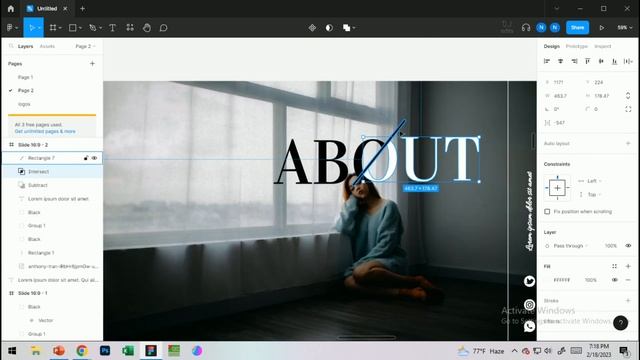The image size is (640, 360).
Task: Open Windows Start menu
Action: point(12,351)
